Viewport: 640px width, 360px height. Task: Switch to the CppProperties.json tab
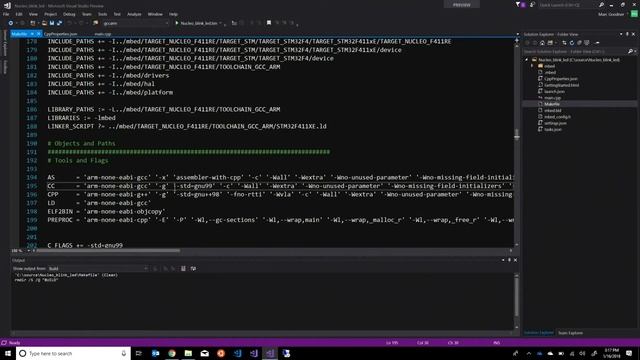[60, 34]
